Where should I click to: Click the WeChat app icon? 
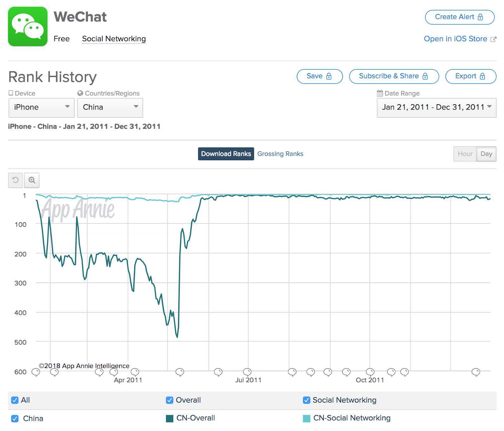point(28,26)
